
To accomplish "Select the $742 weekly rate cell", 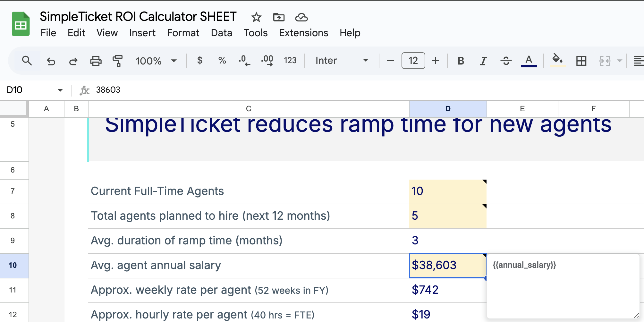I will (448, 290).
